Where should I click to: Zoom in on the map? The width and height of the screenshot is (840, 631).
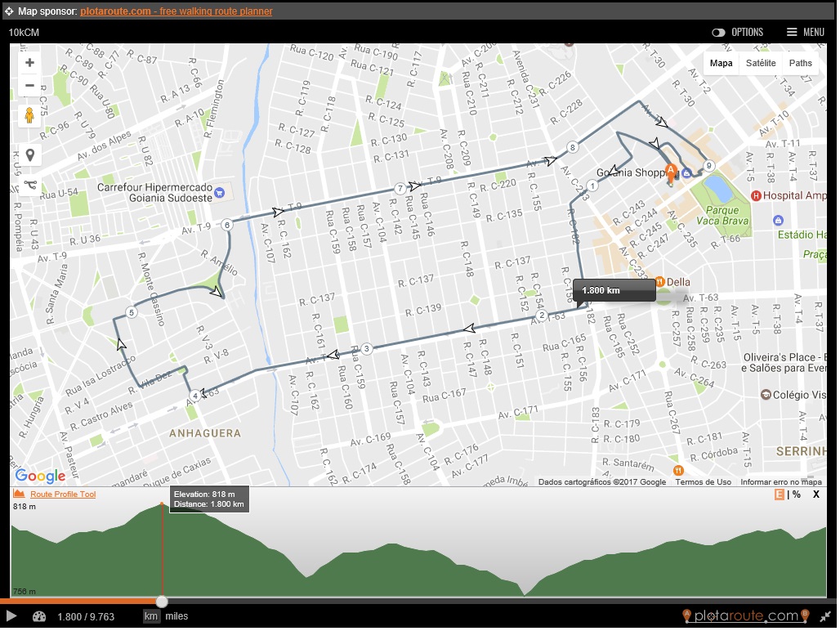click(29, 63)
